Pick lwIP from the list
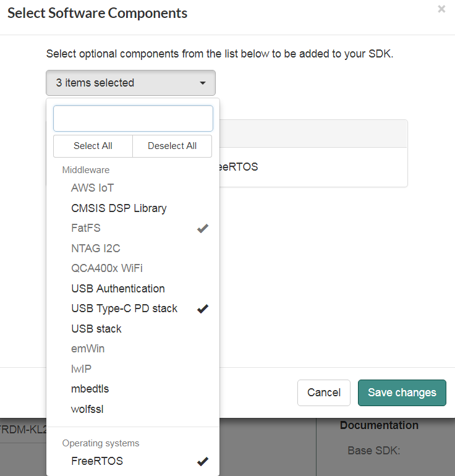Screen dimensions: 455x476 coord(82,369)
